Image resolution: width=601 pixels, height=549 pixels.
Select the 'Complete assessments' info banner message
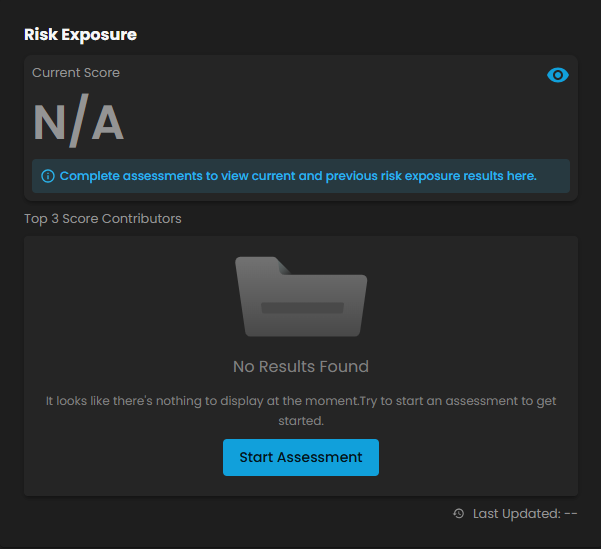tap(298, 176)
